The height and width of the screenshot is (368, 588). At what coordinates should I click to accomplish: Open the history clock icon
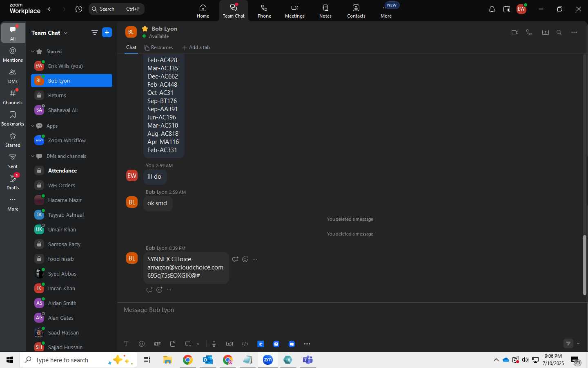coord(79,9)
